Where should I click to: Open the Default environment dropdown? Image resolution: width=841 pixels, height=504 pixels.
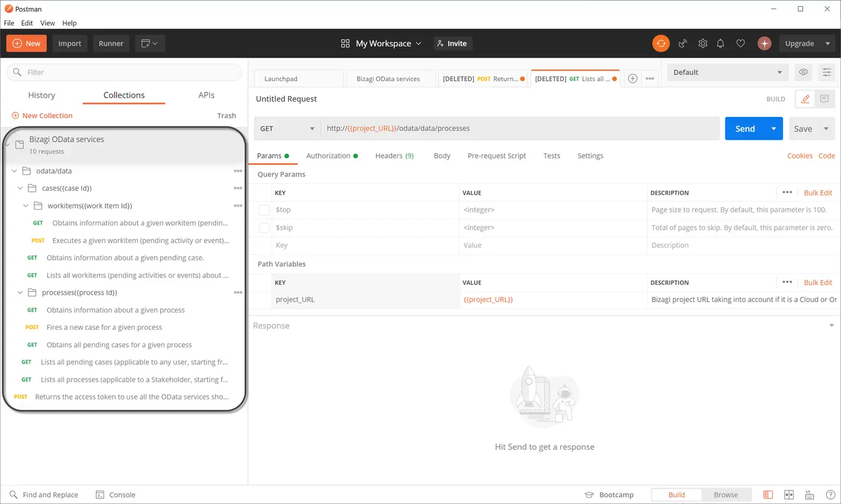728,72
